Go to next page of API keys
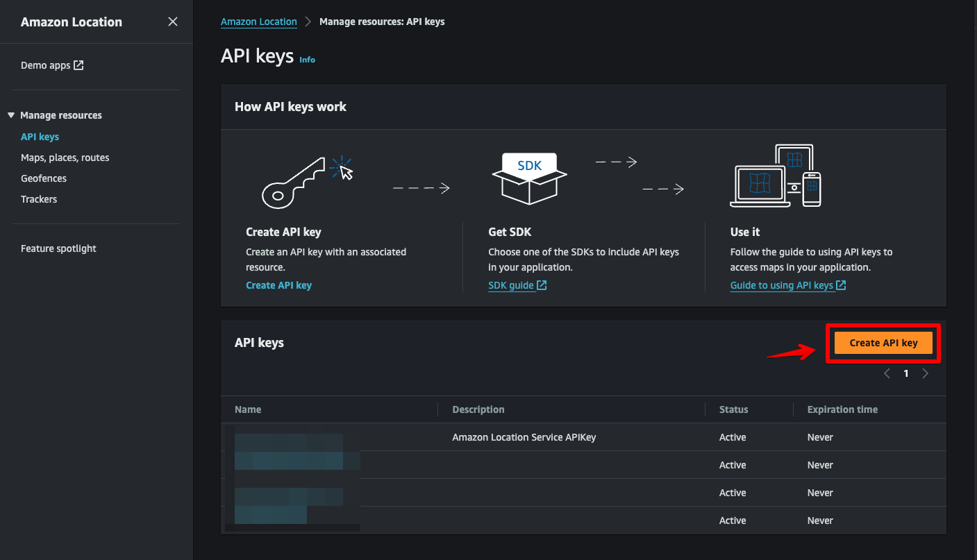Viewport: 977px width, 560px height. coord(925,373)
